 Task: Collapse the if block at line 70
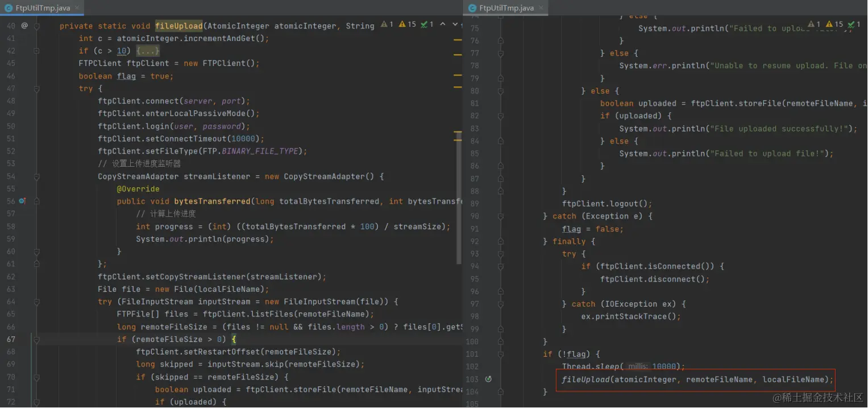(x=37, y=377)
